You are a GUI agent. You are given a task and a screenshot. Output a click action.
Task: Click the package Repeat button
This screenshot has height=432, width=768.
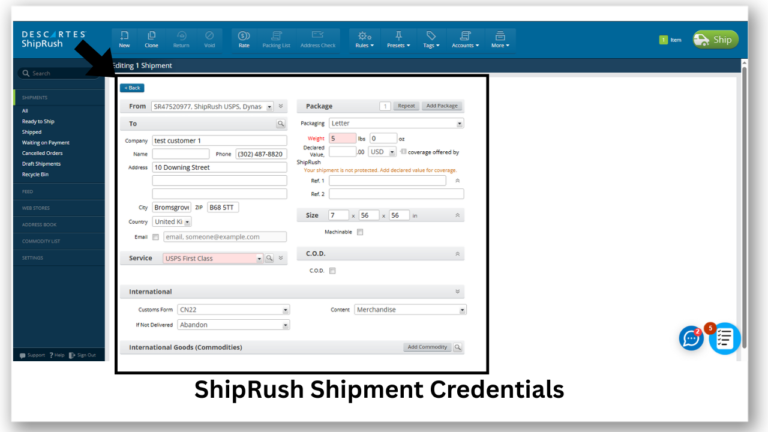406,106
